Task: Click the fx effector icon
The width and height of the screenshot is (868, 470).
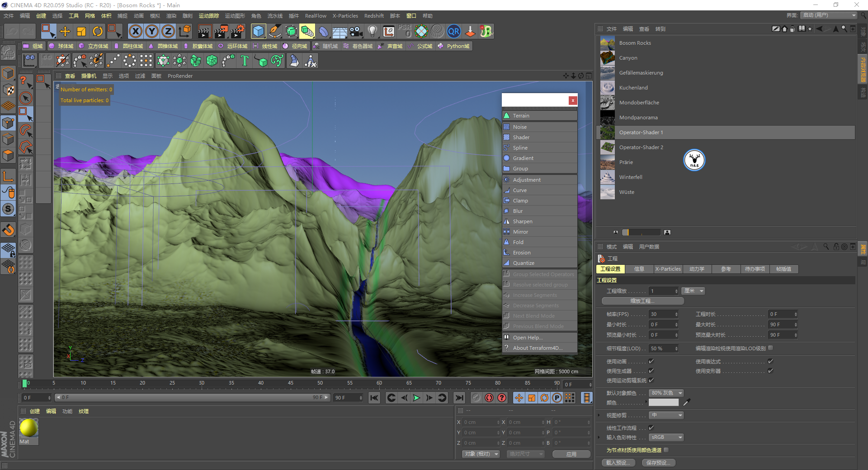Action: point(311,61)
